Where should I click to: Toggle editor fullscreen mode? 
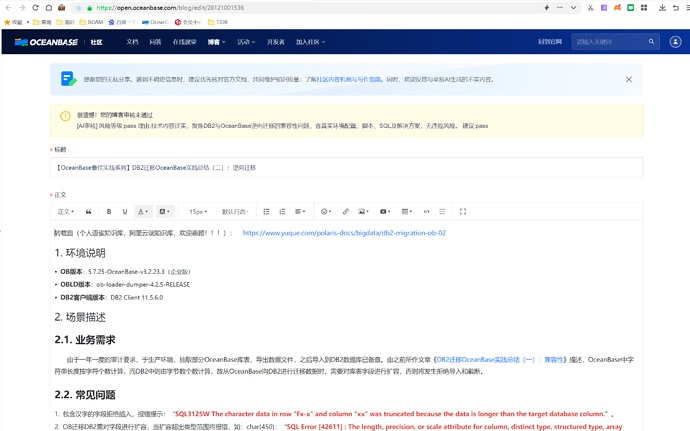click(x=463, y=212)
